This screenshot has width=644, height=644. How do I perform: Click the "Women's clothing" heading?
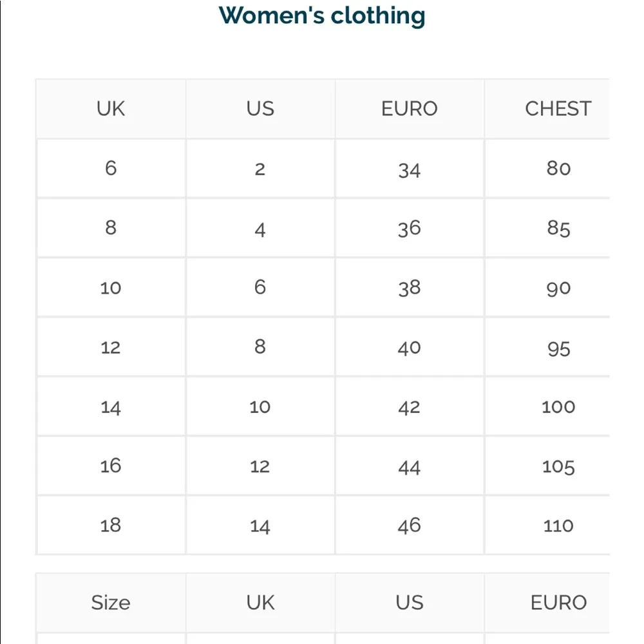coord(322,15)
